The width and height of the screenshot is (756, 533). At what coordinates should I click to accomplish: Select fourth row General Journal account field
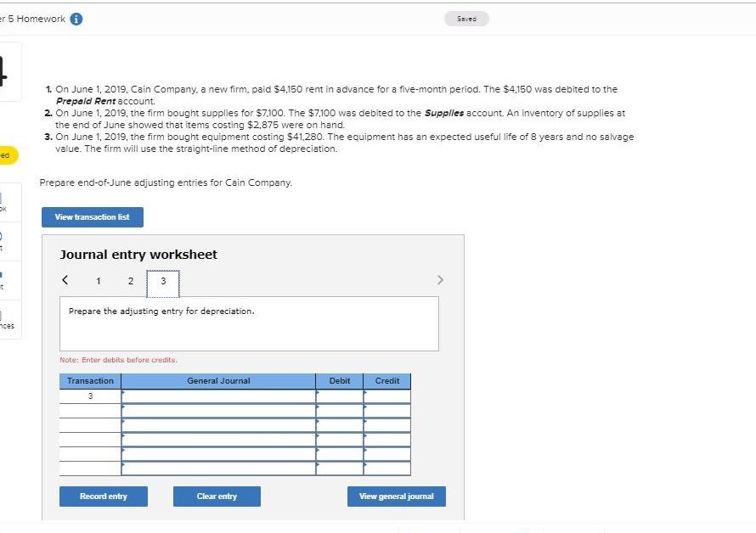point(218,440)
